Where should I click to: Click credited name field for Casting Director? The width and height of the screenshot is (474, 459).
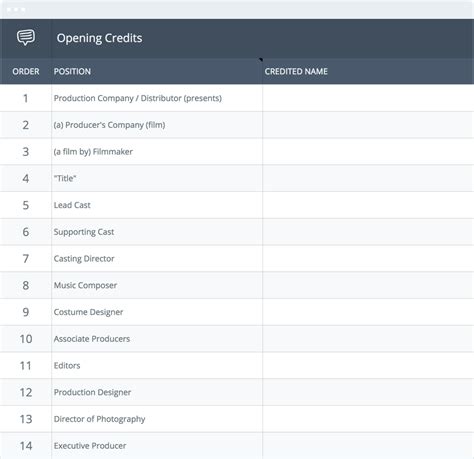pyautogui.click(x=368, y=259)
